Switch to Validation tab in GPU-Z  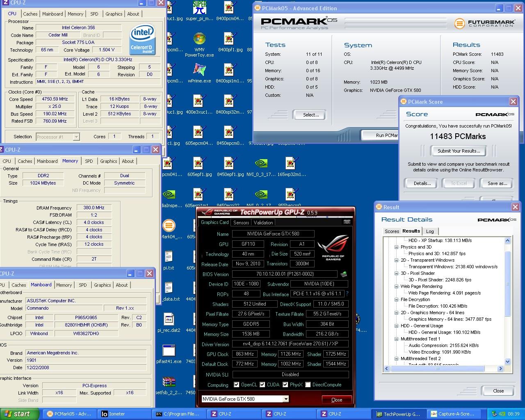coord(263,223)
